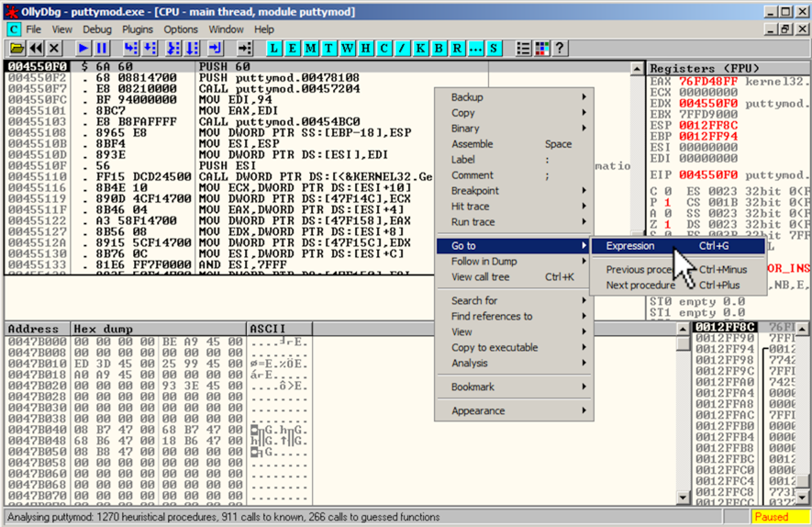Viewport: 812px width, 527px height.
Task: Open the Plugins menu
Action: (x=138, y=29)
